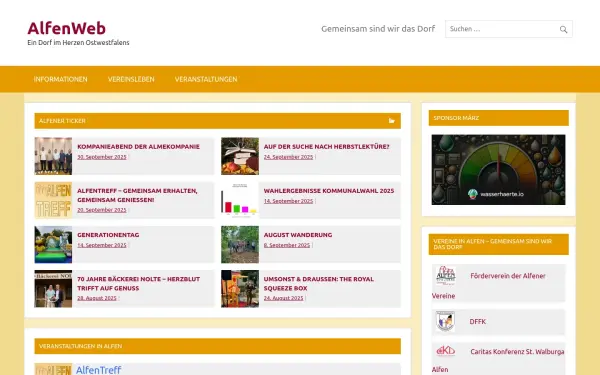Open the August Wanderung article
This screenshot has width=600, height=375.
(x=298, y=235)
